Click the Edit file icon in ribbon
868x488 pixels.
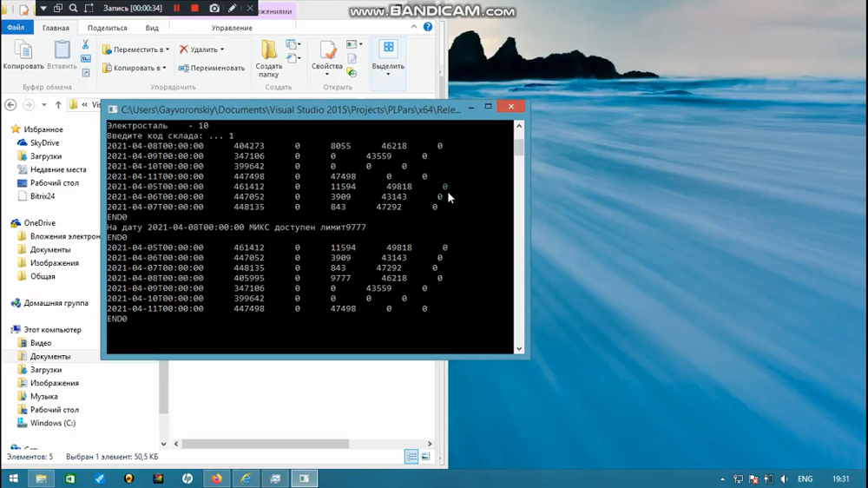(x=352, y=58)
